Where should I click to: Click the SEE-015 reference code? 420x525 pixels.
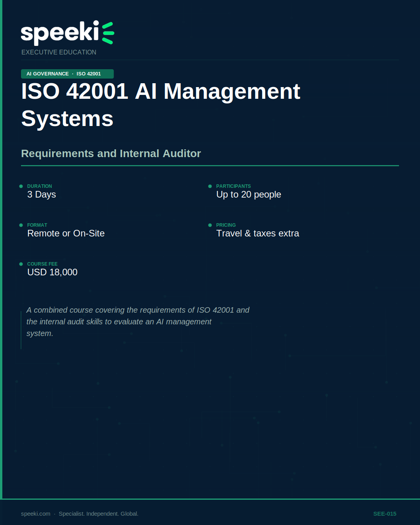[x=385, y=513]
